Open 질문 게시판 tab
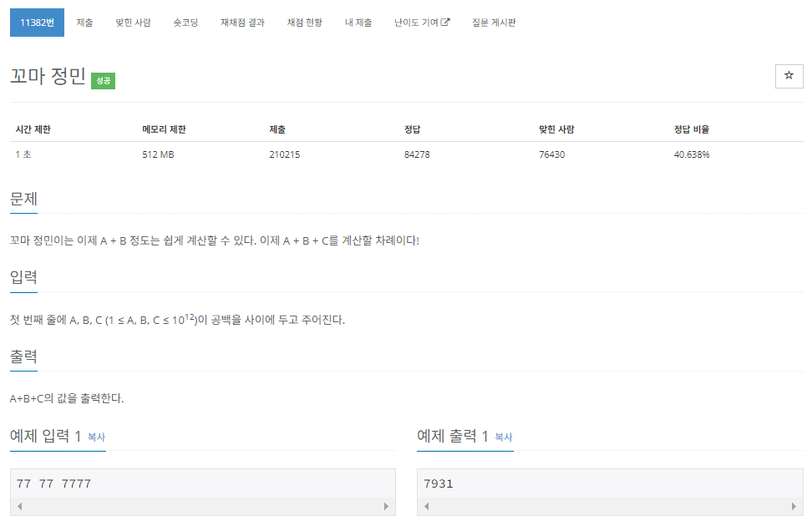This screenshot has height=526, width=812. point(494,23)
